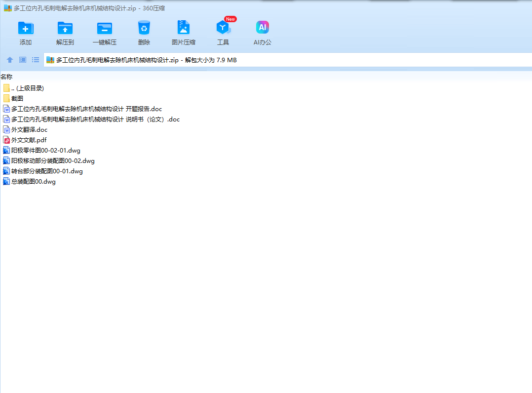
Task: Click the 添加 (Add) toolbar icon
Action: [26, 28]
